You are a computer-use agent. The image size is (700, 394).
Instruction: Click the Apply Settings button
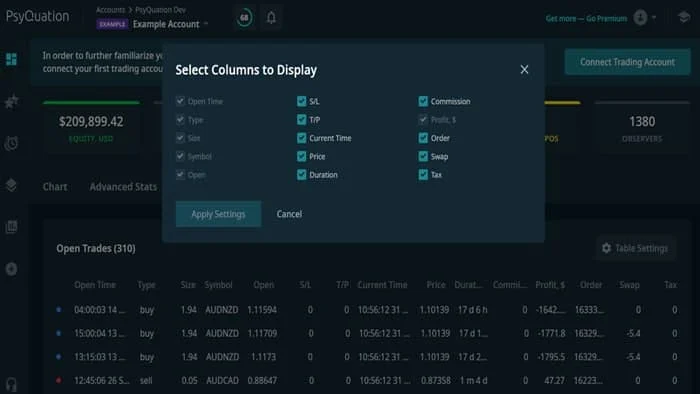pos(218,214)
